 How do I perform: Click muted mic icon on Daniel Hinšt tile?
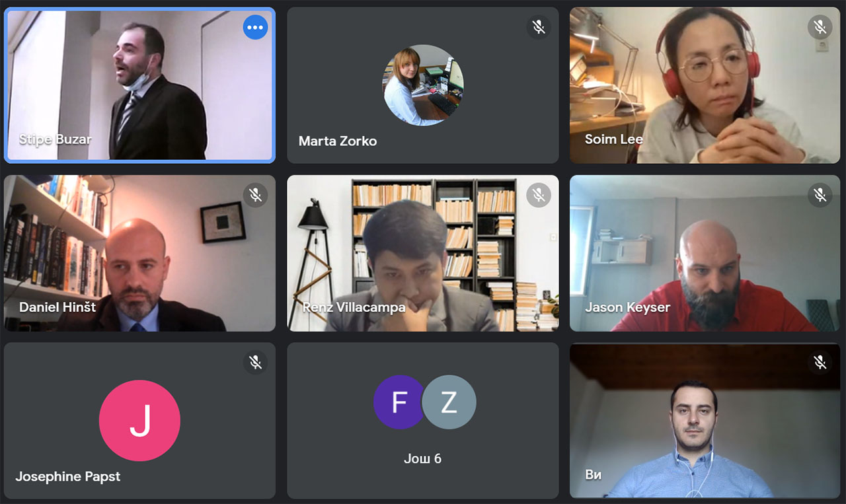pos(255,195)
